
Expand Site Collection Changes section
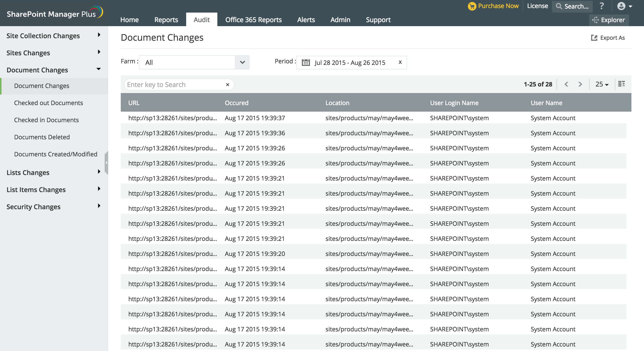pos(99,35)
